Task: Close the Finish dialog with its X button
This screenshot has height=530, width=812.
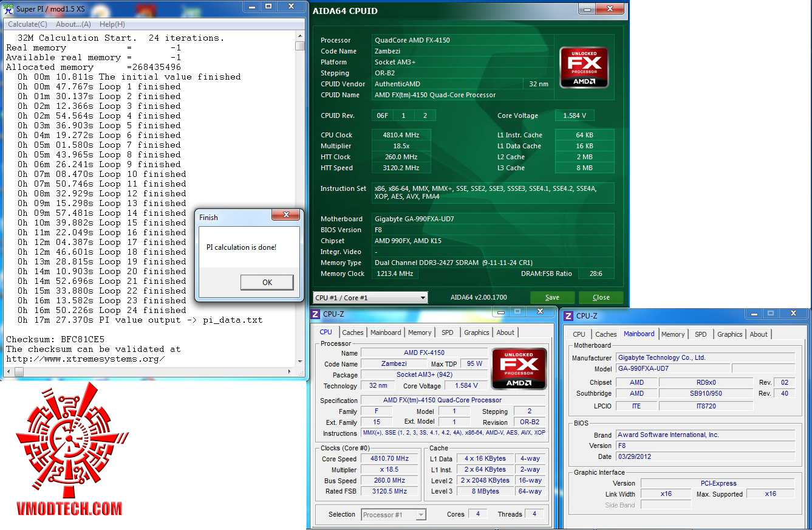Action: 285,215
